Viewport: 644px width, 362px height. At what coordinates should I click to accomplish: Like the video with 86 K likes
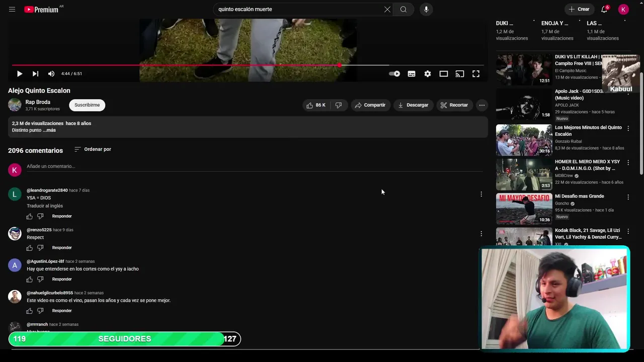(316, 105)
